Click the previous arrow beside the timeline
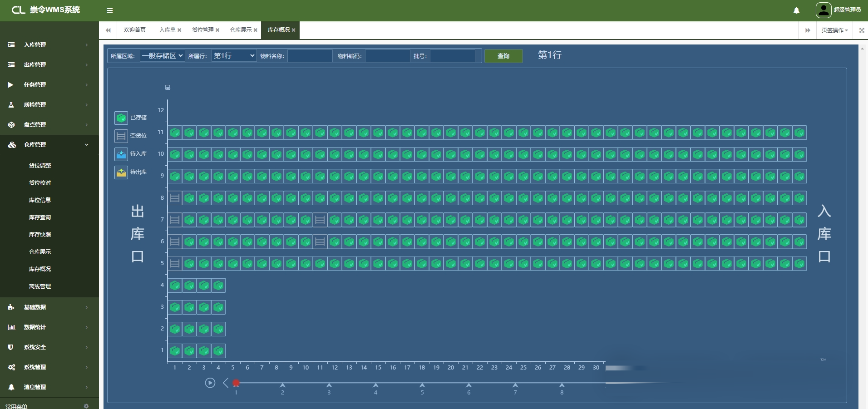The height and width of the screenshot is (409, 868). (x=226, y=383)
